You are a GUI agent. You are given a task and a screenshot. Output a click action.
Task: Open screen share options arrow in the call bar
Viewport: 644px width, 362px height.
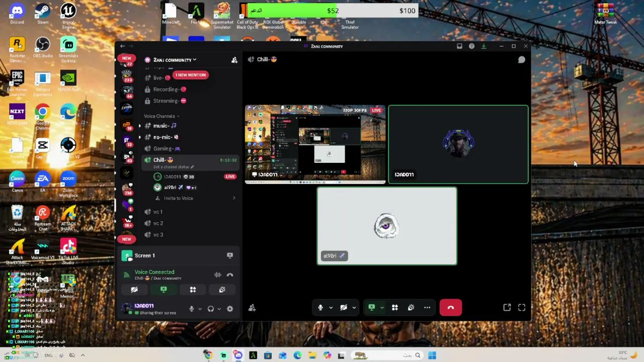[x=382, y=308]
